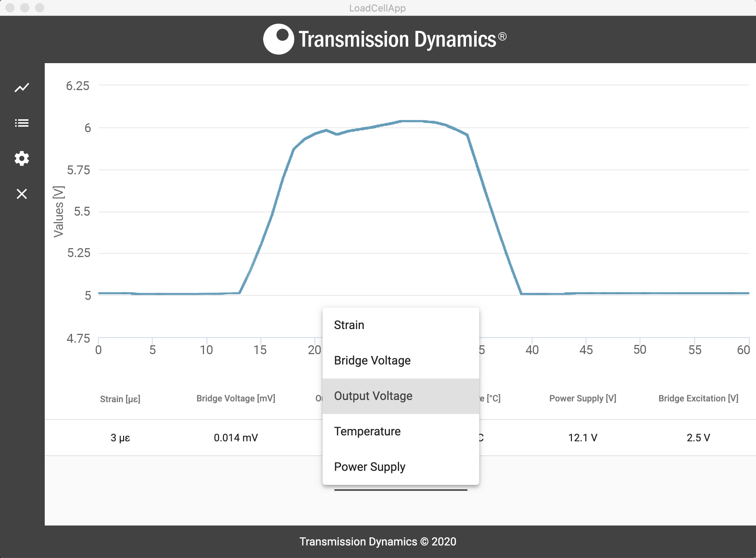Click the Strain [με] column header
The image size is (756, 558).
click(120, 398)
